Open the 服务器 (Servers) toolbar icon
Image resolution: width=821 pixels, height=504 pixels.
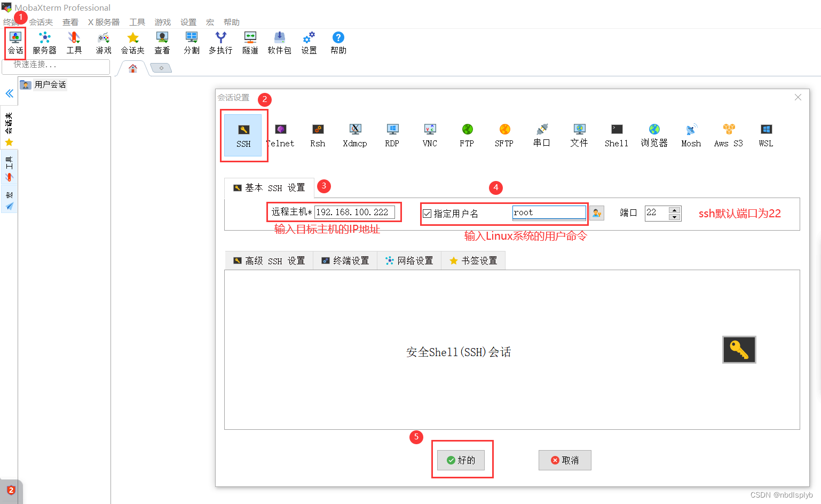coord(44,43)
